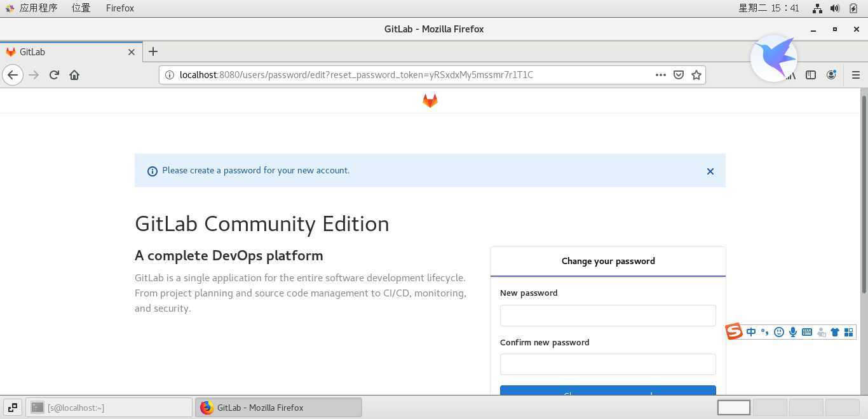868x419 pixels.
Task: Save page to Pocket
Action: [679, 75]
